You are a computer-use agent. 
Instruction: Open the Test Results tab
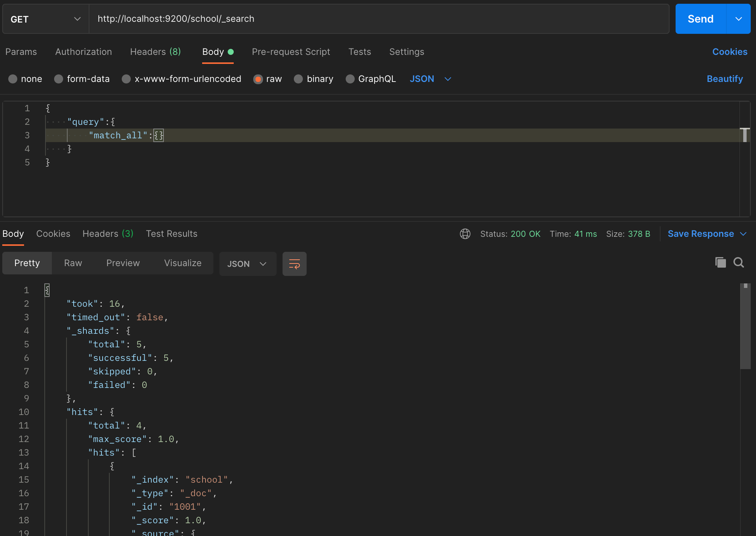[x=172, y=234]
